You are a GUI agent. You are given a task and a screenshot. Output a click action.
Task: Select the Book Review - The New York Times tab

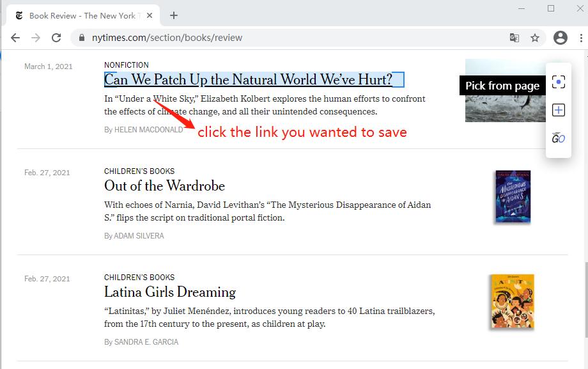tap(83, 15)
